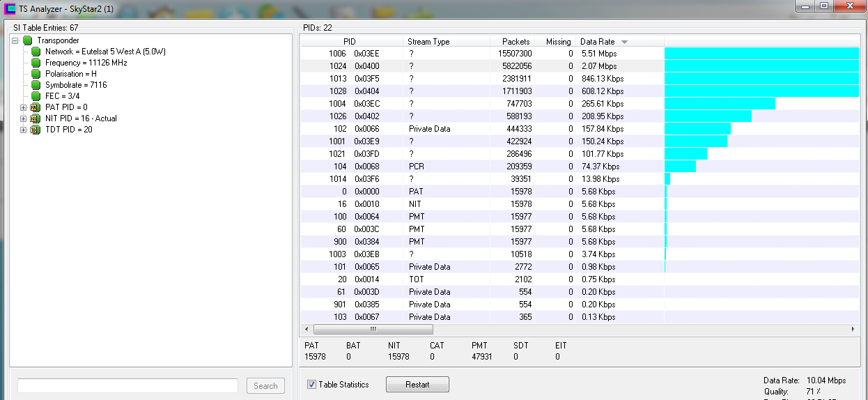Image resolution: width=868 pixels, height=400 pixels.
Task: Expand the PAT PID = 0 node
Action: pyautogui.click(x=23, y=107)
